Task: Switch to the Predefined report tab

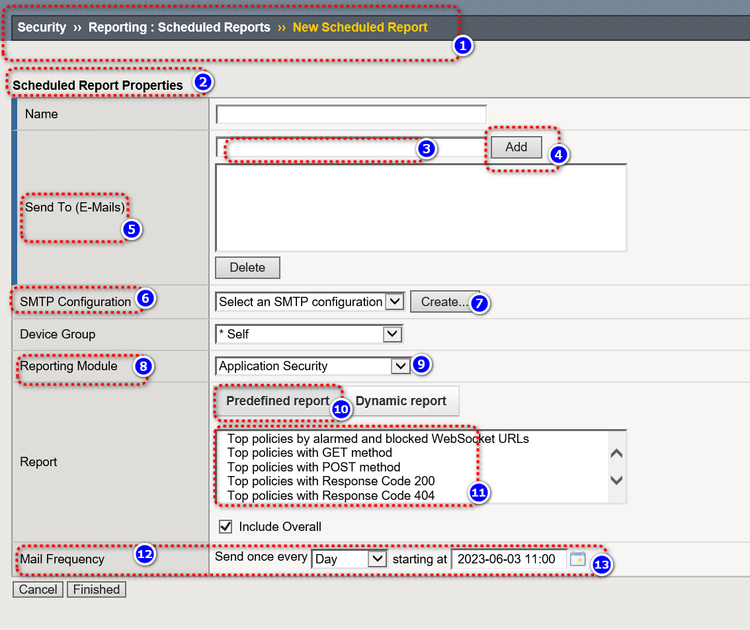Action: pyautogui.click(x=277, y=401)
